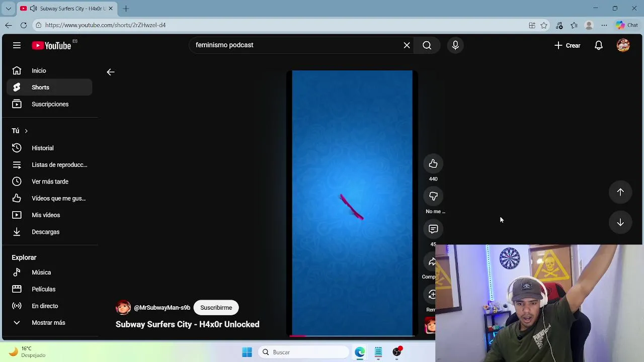Open the browser three-dot settings menu
644x362 pixels.
coord(604,25)
